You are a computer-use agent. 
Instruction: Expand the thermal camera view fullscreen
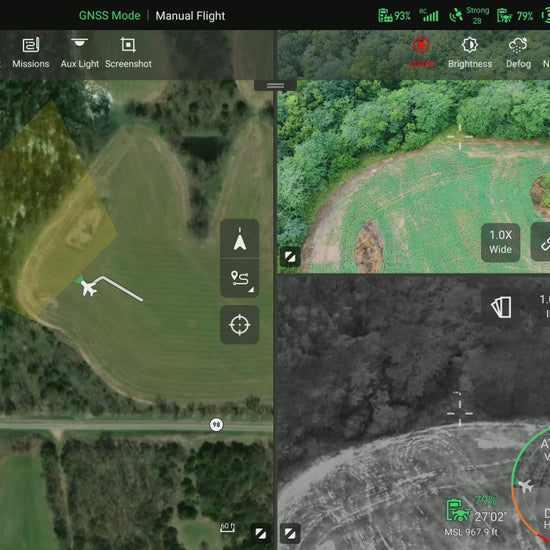click(290, 534)
